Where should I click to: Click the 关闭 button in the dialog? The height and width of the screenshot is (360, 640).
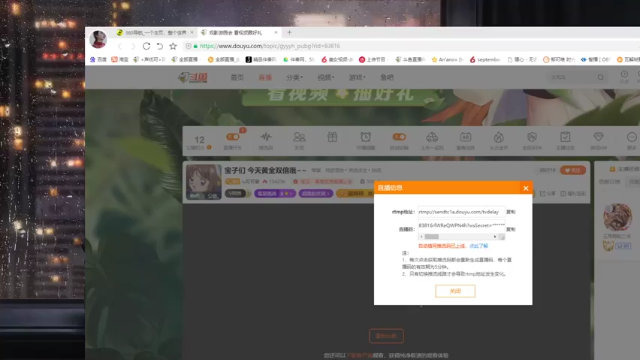tap(455, 291)
